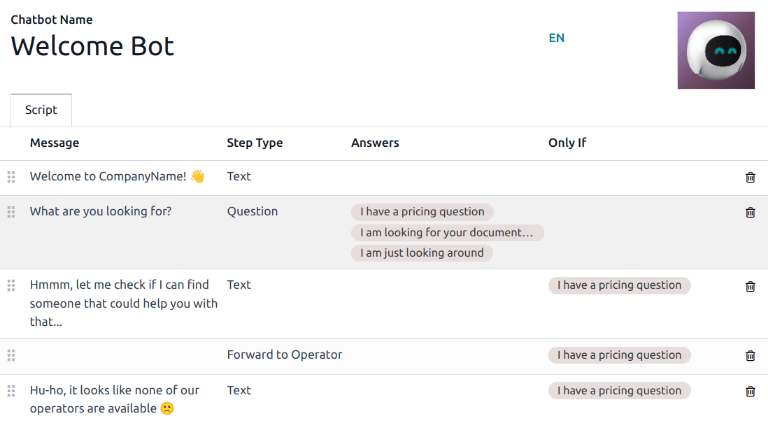The height and width of the screenshot is (423, 768).
Task: Click the Step Type column header
Action: click(255, 143)
